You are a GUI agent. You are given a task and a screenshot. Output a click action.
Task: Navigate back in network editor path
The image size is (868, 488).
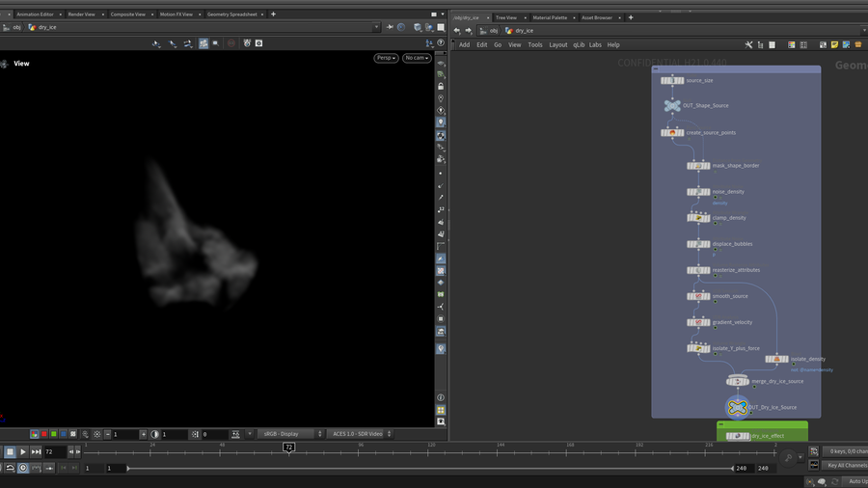457,30
